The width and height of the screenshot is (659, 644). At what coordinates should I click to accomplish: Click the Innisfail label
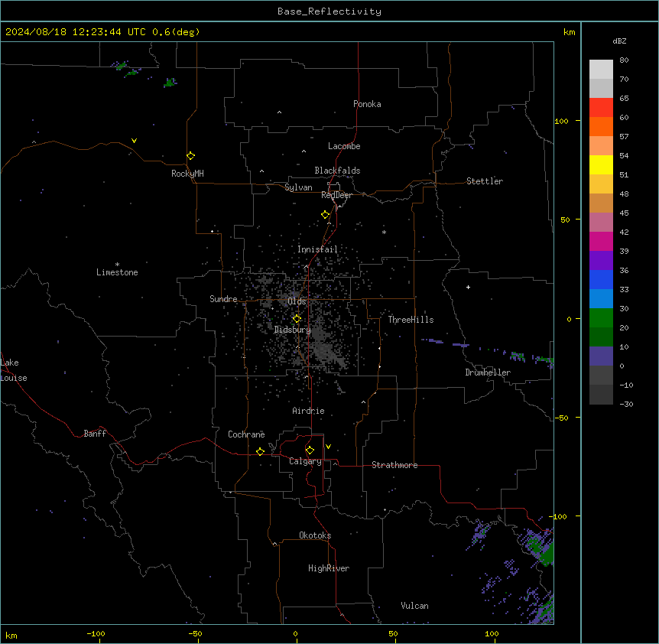pyautogui.click(x=317, y=249)
